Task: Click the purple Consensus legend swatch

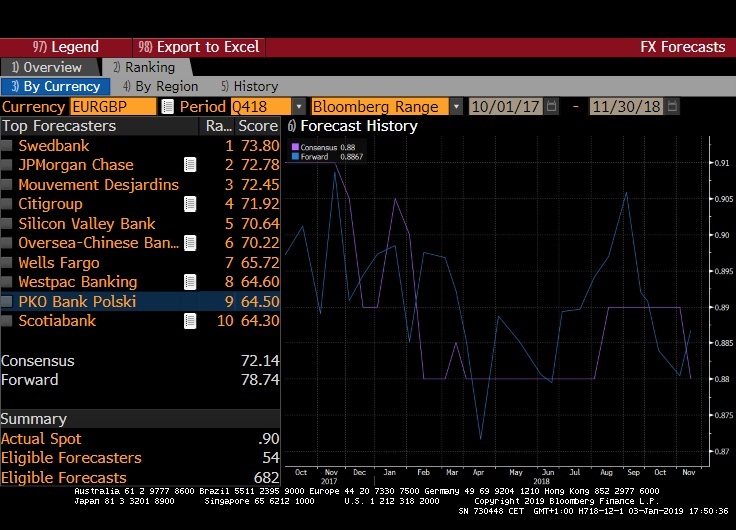Action: click(x=294, y=148)
